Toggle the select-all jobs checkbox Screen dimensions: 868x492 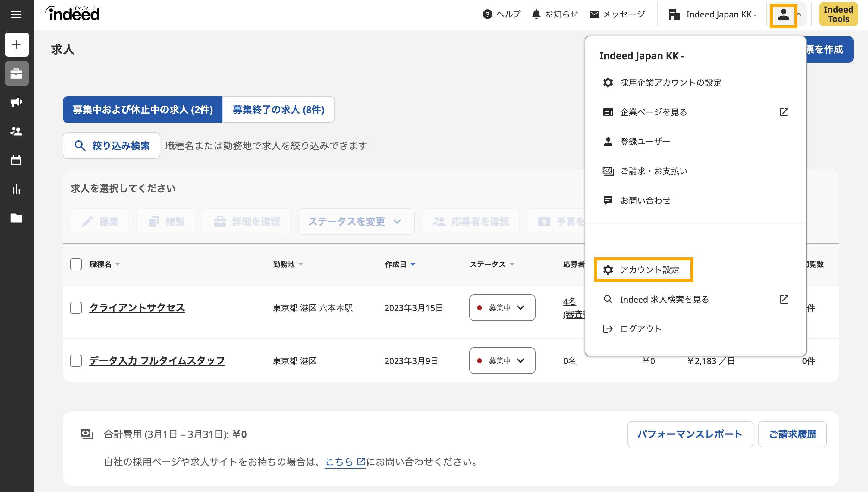tap(76, 264)
